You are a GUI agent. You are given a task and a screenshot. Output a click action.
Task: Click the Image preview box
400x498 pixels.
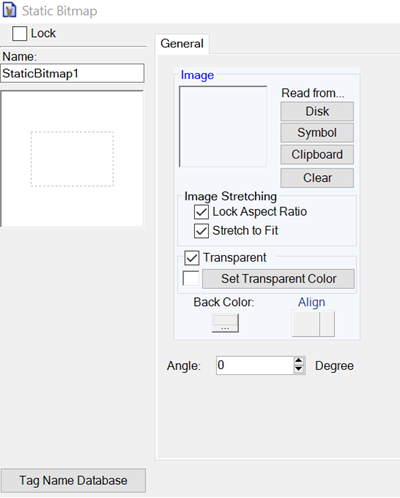(x=223, y=127)
